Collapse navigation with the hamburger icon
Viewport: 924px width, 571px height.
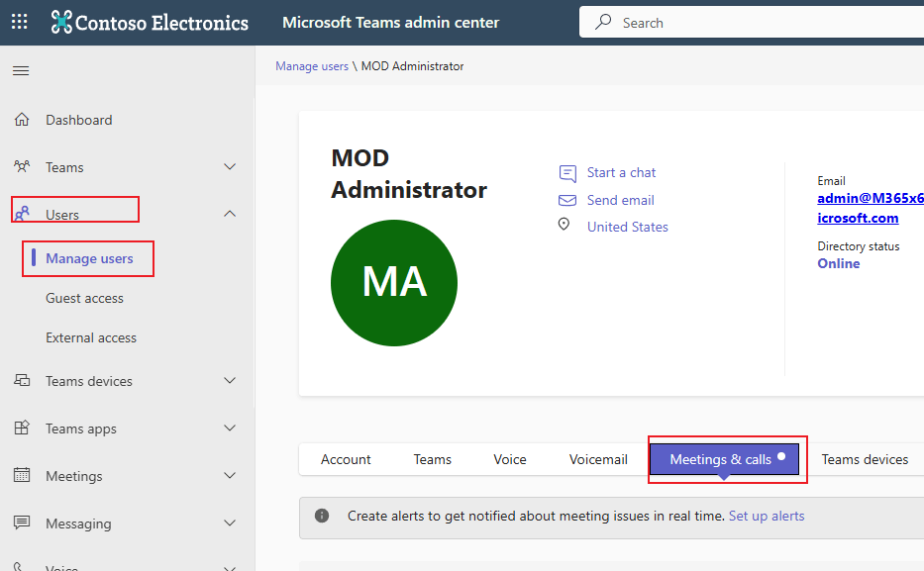pyautogui.click(x=21, y=70)
